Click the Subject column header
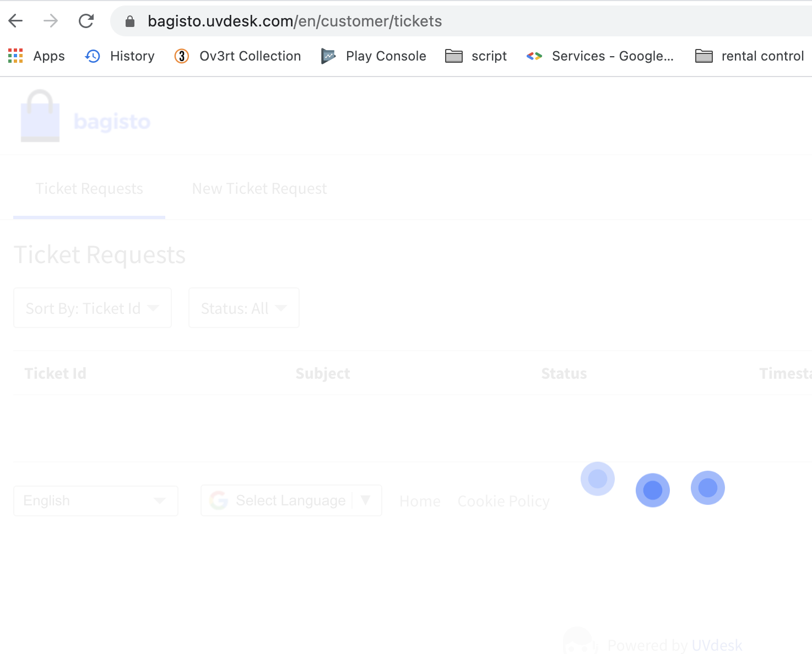Screen dimensions: 812x654 [x=323, y=373]
